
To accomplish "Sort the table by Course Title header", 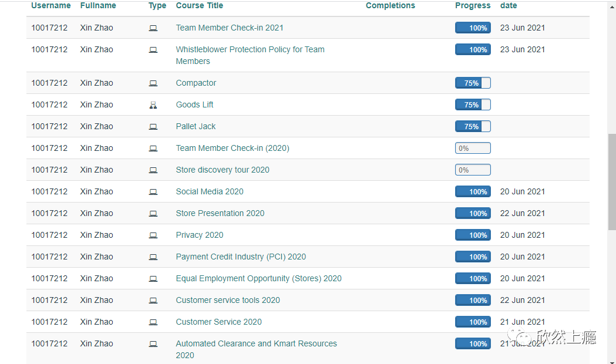I will point(199,6).
